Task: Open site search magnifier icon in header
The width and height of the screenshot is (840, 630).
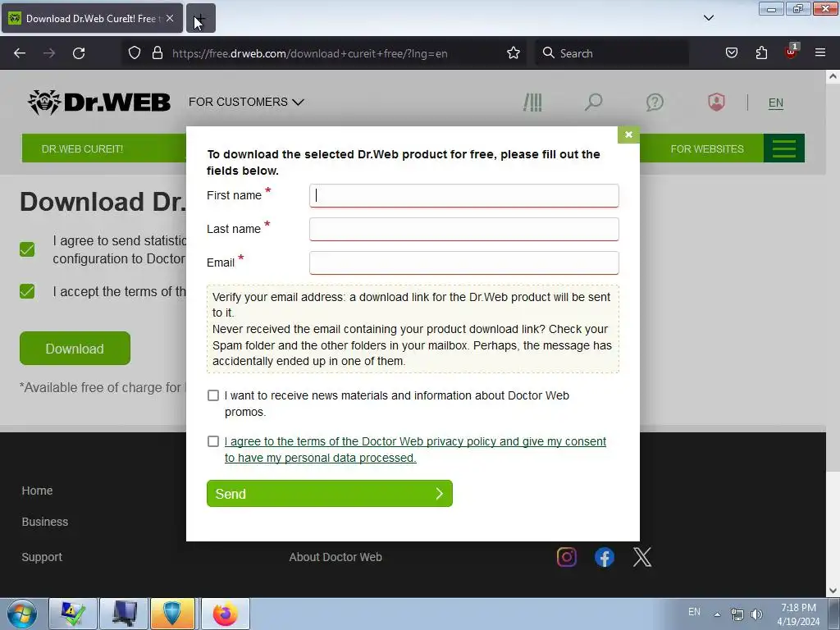Action: [593, 102]
